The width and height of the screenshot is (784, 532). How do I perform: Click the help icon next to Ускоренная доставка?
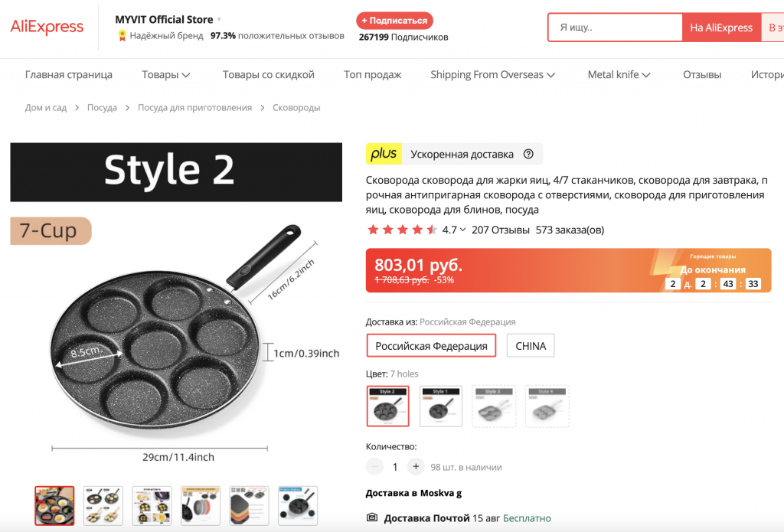coord(528,154)
